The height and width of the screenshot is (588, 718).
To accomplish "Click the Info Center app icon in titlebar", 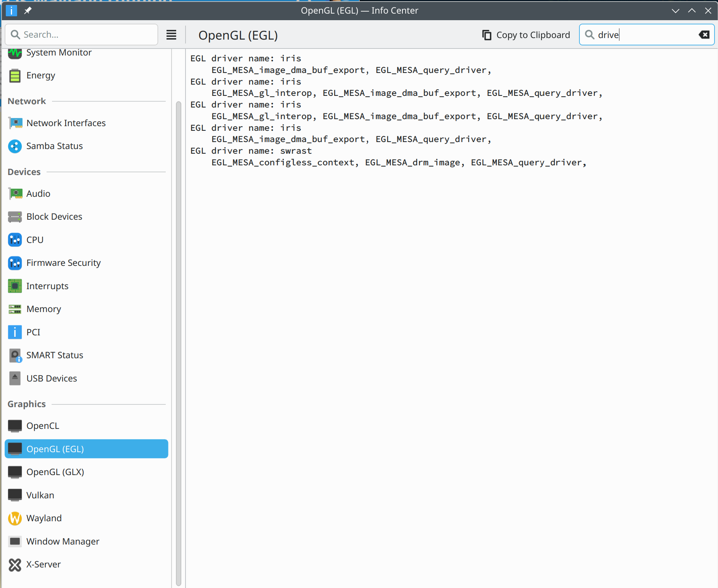I will [11, 10].
